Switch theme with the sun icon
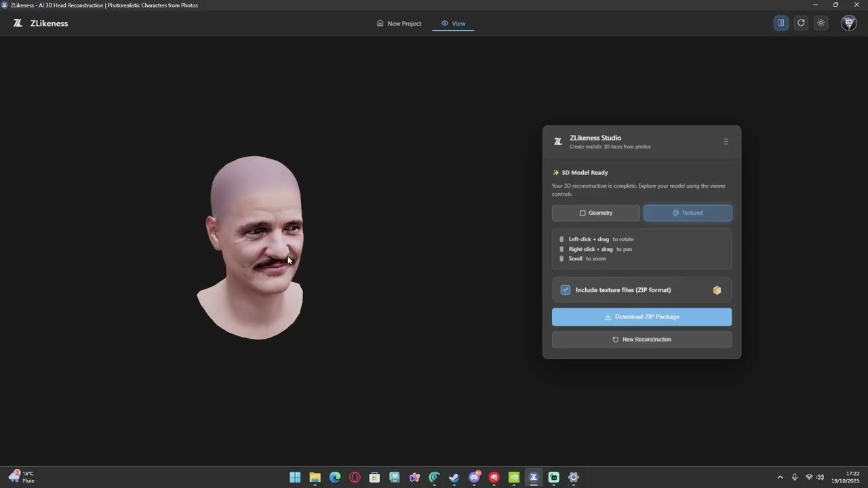This screenshot has height=488, width=868. (x=821, y=23)
